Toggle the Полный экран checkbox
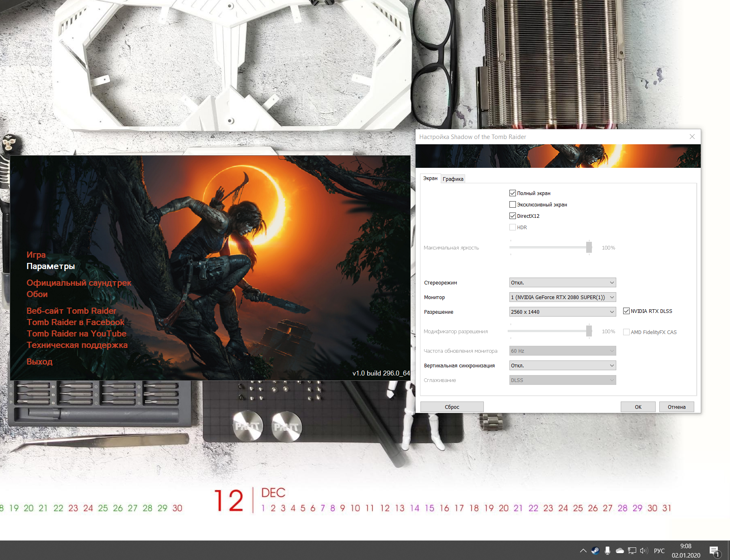Image resolution: width=730 pixels, height=560 pixels. tap(513, 193)
